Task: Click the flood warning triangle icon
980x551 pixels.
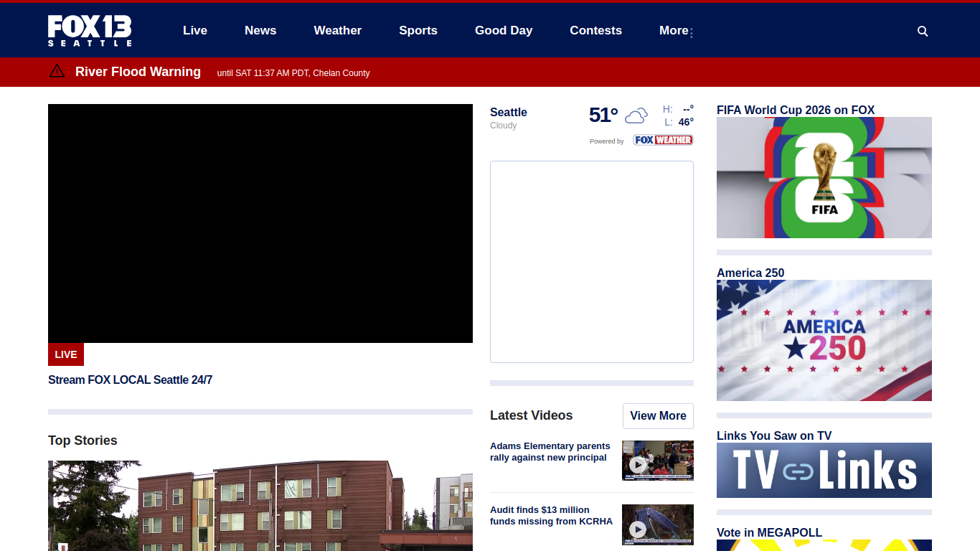Action: point(57,71)
